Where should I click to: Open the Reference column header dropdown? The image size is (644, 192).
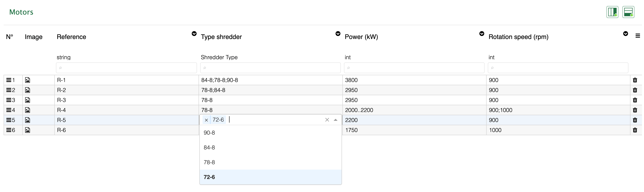pos(194,34)
